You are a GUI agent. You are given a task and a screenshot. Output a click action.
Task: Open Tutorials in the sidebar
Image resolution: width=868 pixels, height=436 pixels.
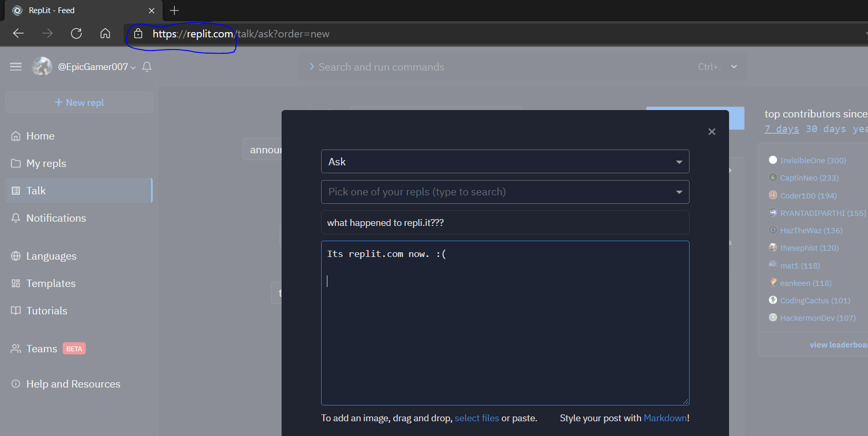point(79,311)
